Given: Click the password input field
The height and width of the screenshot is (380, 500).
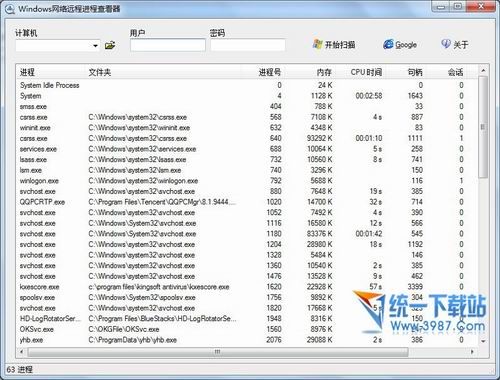Looking at the screenshot, I should click(248, 45).
